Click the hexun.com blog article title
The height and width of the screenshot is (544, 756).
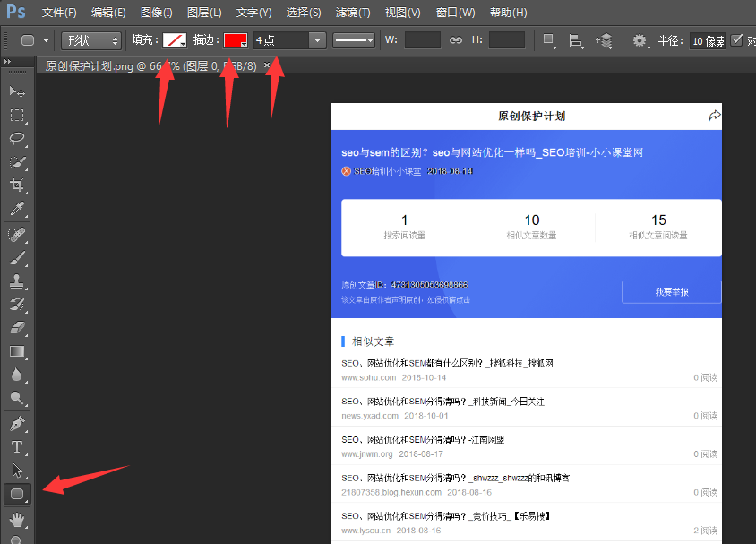pos(455,478)
